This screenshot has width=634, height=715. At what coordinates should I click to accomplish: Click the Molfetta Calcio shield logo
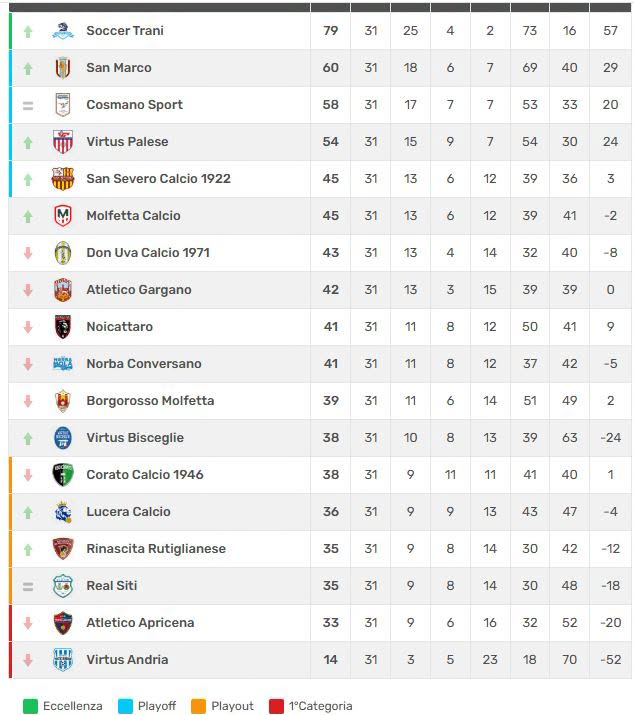(x=63, y=216)
